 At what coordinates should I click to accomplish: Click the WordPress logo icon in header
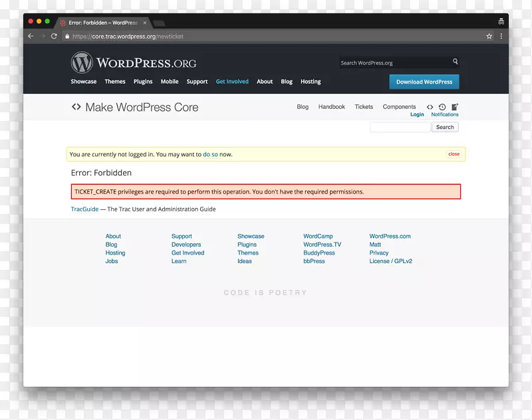coord(82,62)
